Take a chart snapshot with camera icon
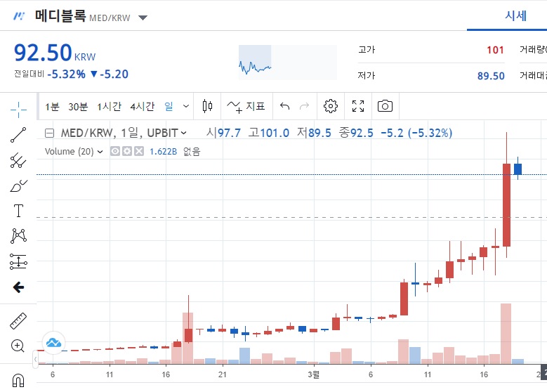Viewport: 547px width, 392px height. [x=385, y=106]
